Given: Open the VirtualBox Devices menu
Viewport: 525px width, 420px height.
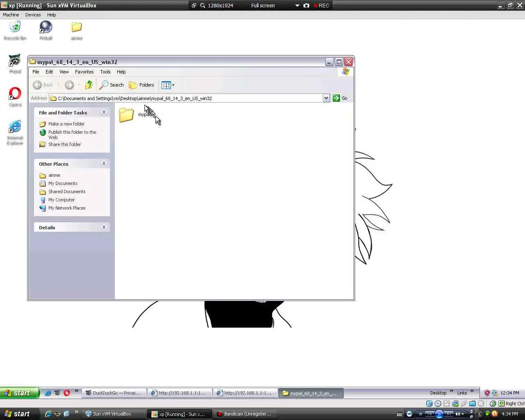Looking at the screenshot, I should coord(33,15).
